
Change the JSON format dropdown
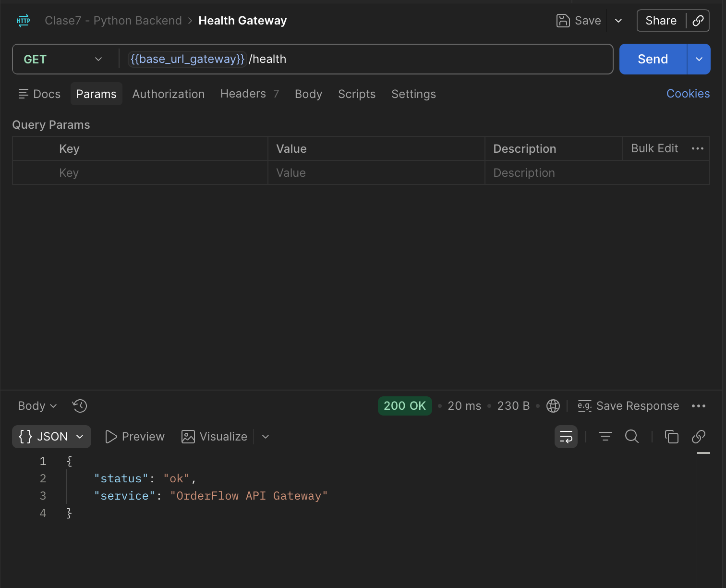51,437
